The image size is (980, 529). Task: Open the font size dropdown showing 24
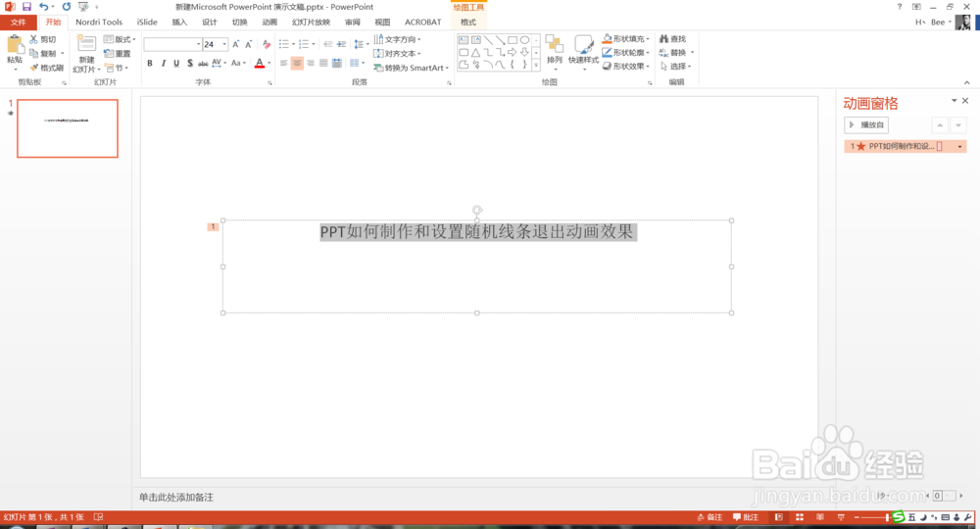(x=224, y=44)
